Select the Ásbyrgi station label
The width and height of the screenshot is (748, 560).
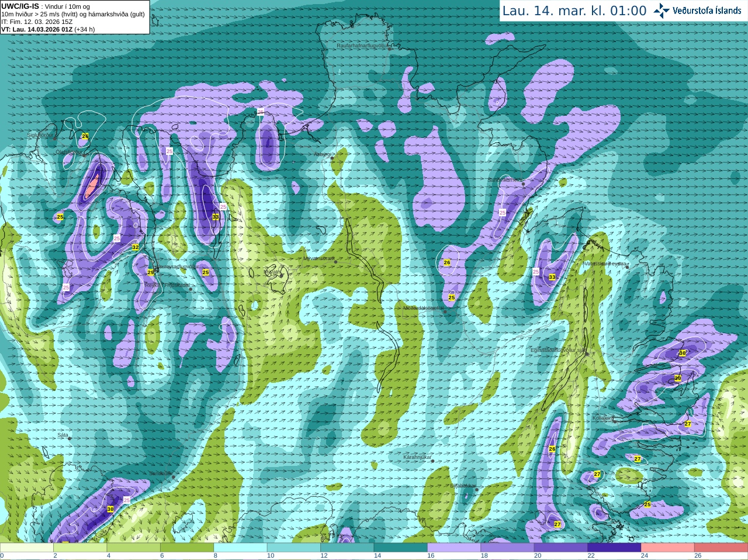(322, 155)
